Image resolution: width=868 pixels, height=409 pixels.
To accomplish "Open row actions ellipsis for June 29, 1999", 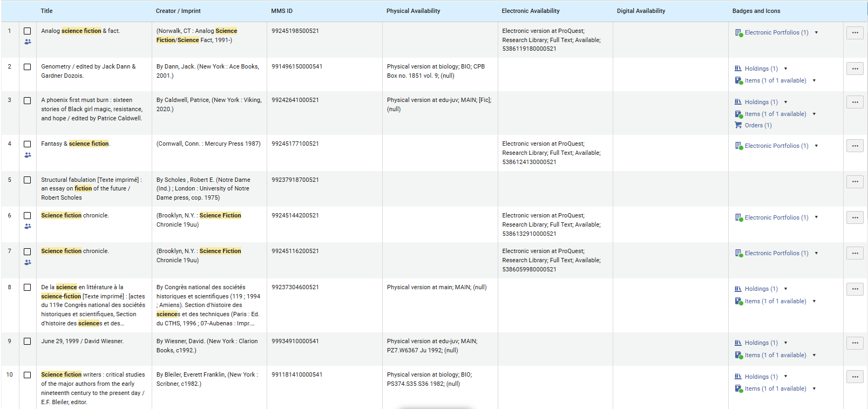I will tap(855, 343).
